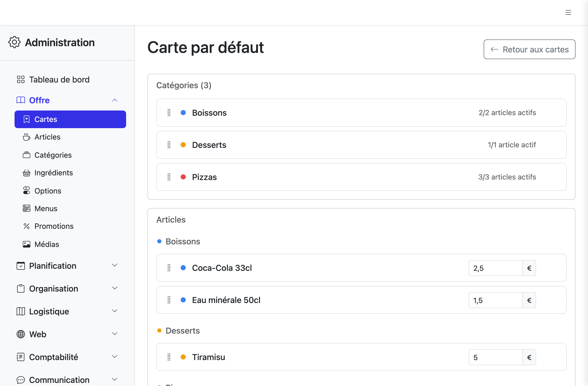Grab the drag handle of Tiramisu

coord(169,357)
